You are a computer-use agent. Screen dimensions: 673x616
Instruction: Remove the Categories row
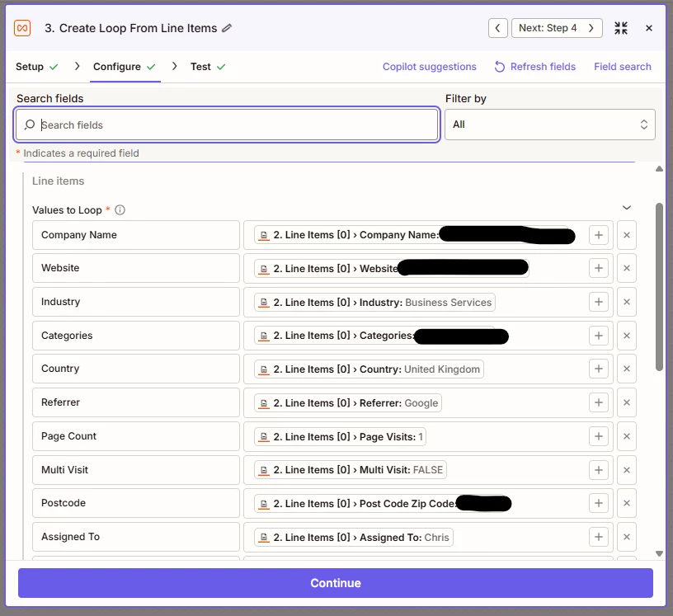click(627, 336)
